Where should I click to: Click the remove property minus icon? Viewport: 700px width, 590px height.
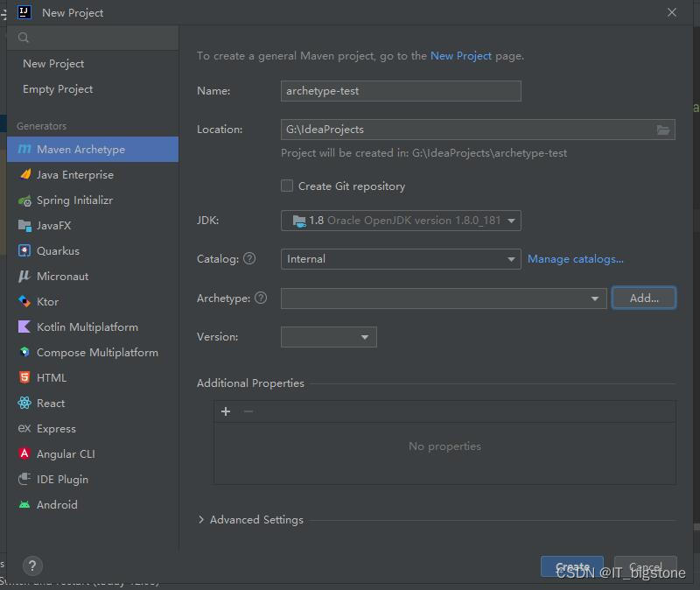(248, 411)
